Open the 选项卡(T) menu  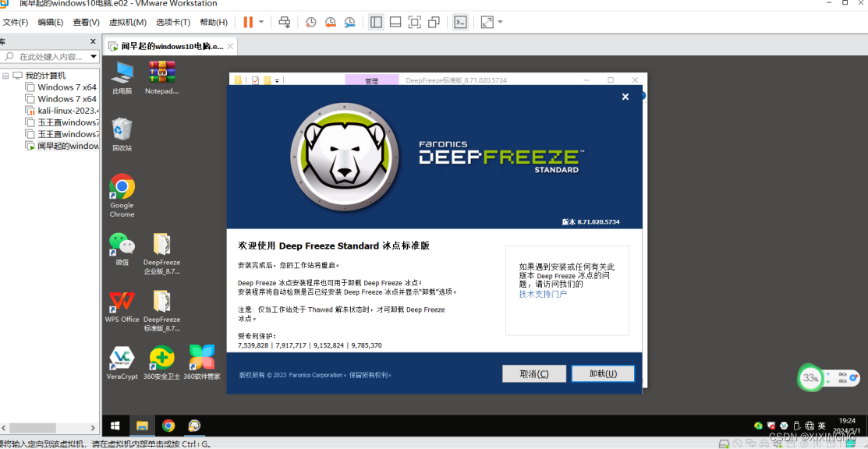click(172, 22)
